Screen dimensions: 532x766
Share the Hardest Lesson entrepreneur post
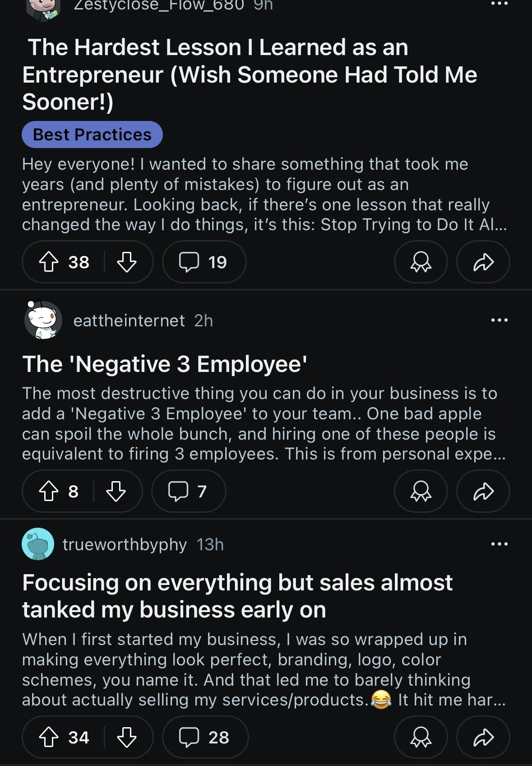[483, 262]
